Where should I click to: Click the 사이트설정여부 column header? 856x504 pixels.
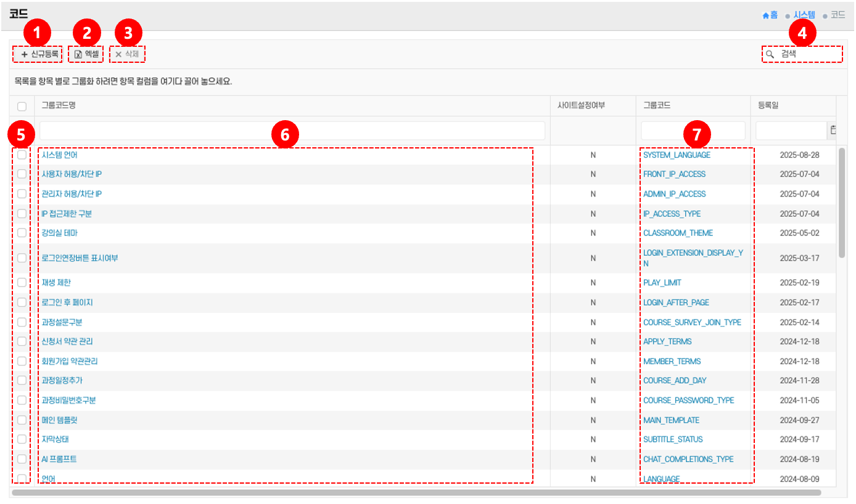(581, 105)
